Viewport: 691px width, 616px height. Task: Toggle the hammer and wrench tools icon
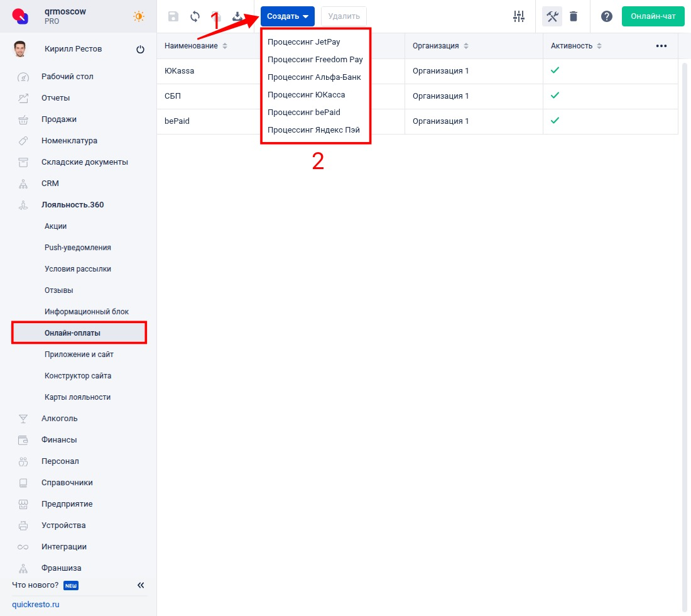pos(552,17)
